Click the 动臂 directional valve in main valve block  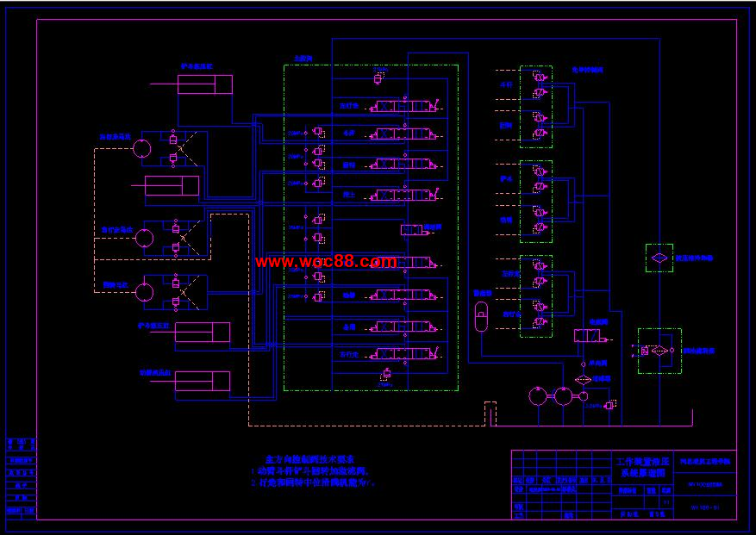[x=403, y=295]
